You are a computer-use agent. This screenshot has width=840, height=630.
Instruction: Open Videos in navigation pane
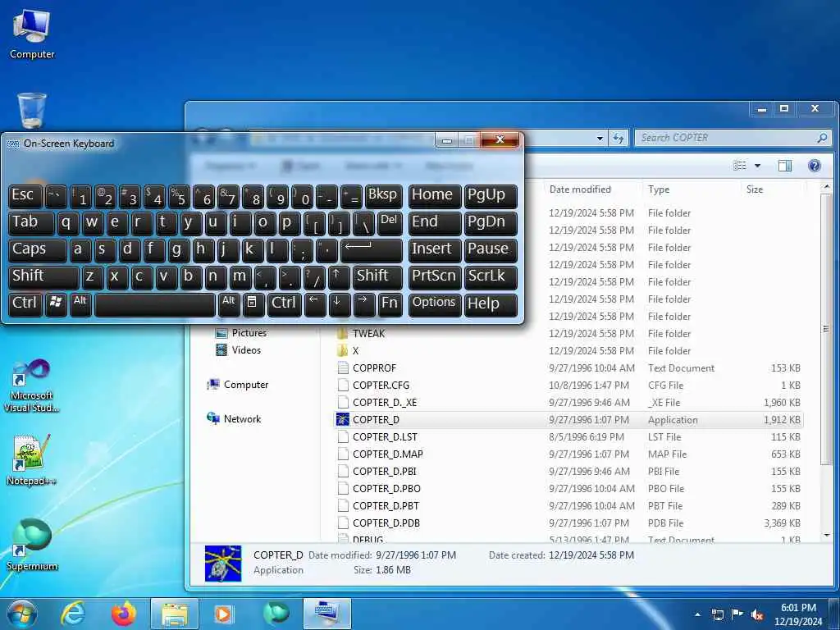238,349
